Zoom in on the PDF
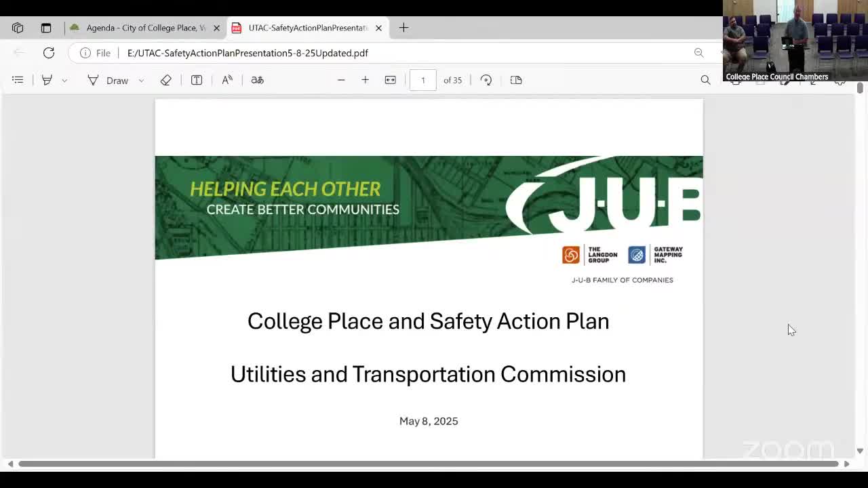The width and height of the screenshot is (868, 488). [x=365, y=80]
